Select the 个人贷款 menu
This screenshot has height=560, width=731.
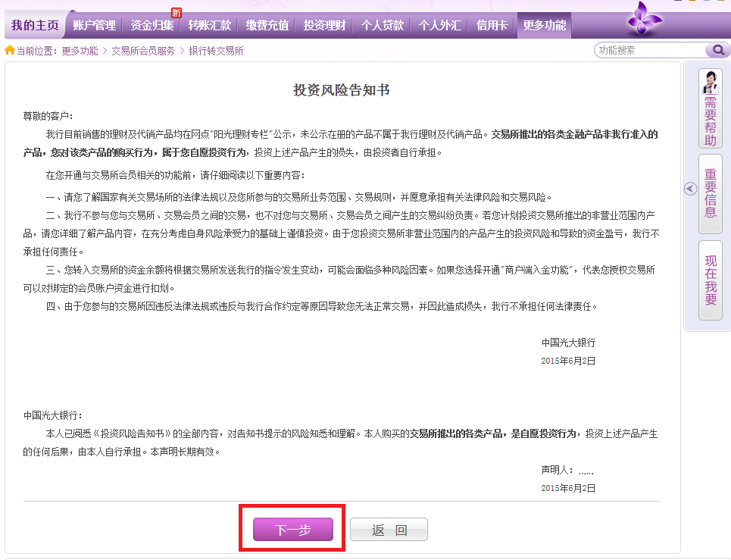click(x=383, y=26)
